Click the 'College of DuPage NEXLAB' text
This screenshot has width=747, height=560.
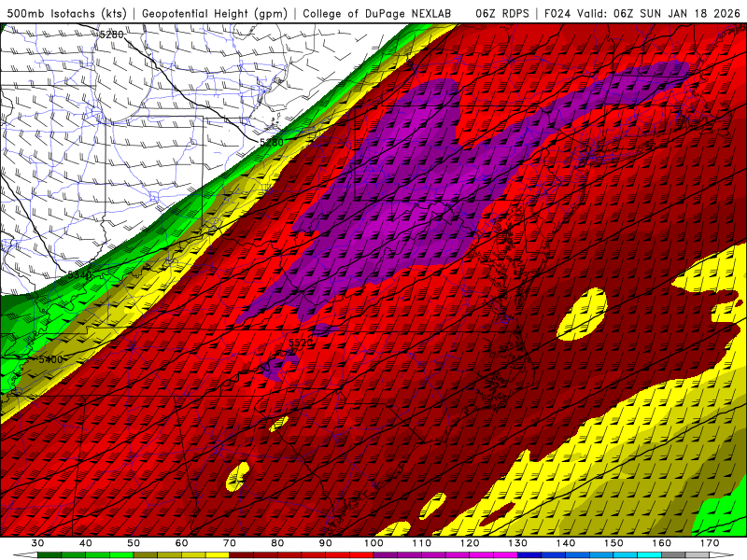click(377, 13)
